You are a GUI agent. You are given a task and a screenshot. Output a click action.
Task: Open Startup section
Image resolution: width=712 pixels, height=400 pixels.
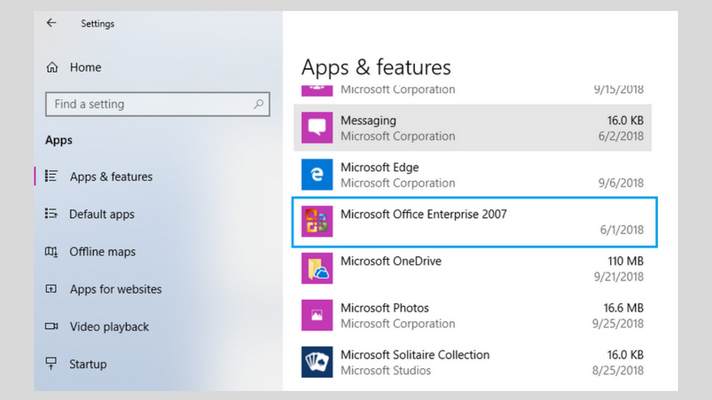point(88,364)
